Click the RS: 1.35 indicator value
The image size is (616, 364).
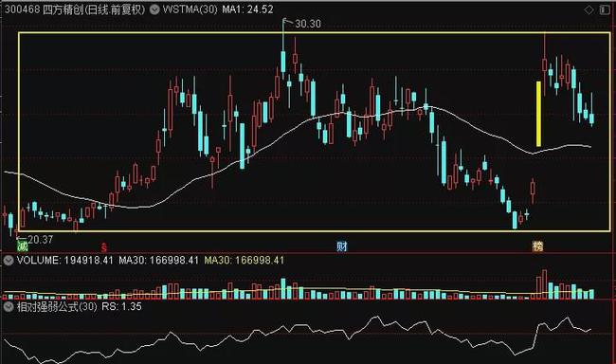tap(122, 306)
